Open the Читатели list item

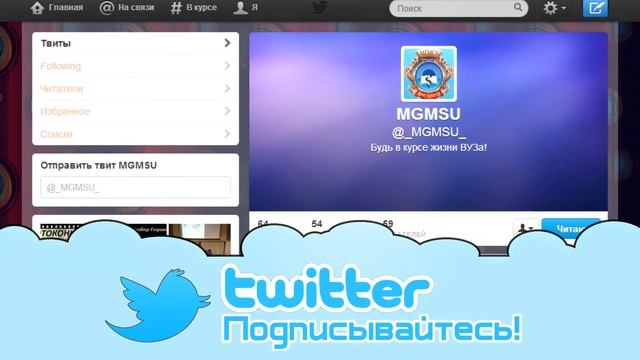[136, 89]
